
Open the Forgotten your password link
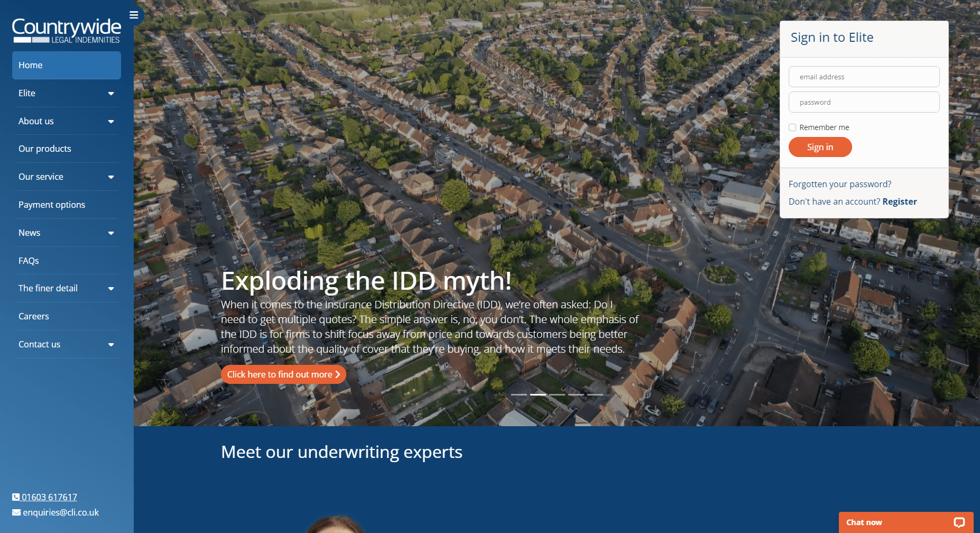coord(839,184)
